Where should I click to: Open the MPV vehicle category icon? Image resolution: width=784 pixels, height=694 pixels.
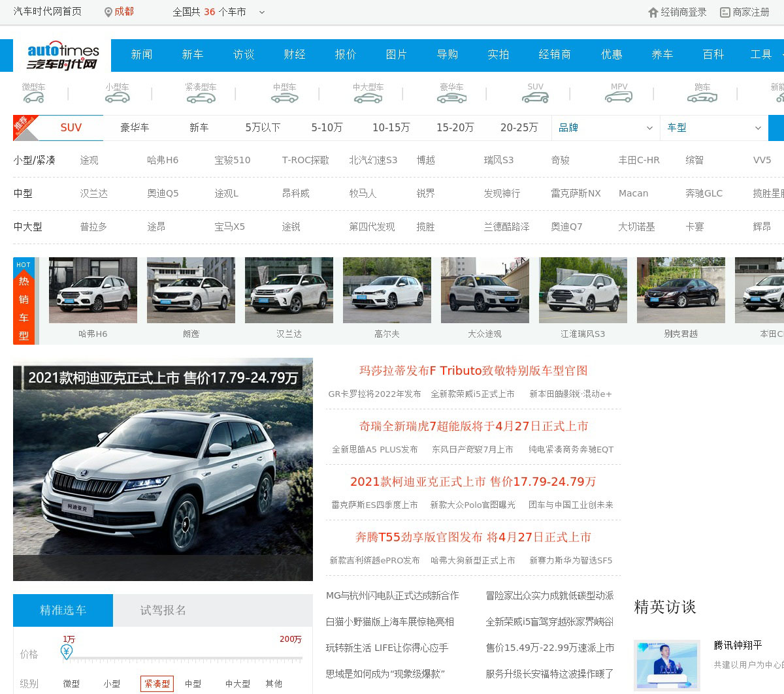[619, 97]
